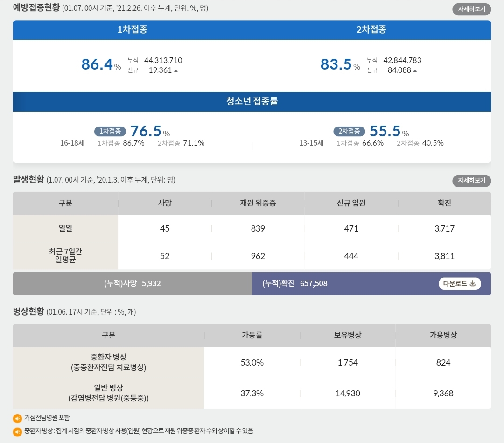Image resolution: width=504 pixels, height=443 pixels.
Task: Click the 16-18세 age label
Action: 72,143
